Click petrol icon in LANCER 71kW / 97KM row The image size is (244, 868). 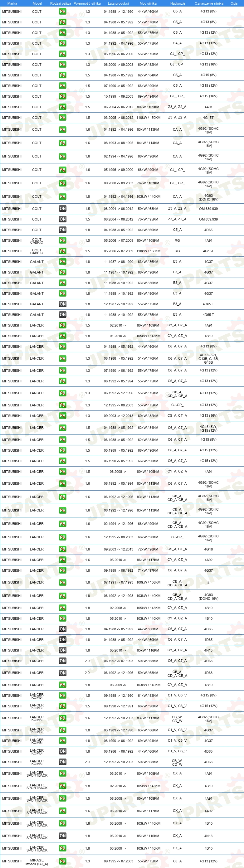62,570
